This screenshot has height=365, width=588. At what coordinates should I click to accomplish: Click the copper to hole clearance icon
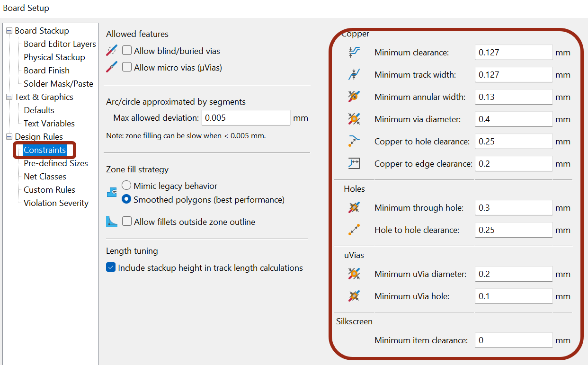354,141
